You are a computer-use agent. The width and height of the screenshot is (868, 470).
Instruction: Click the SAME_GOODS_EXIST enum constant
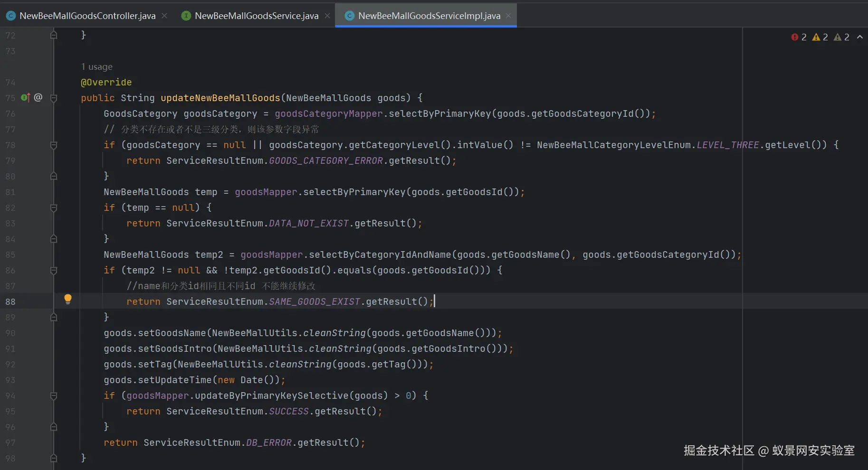pos(315,301)
